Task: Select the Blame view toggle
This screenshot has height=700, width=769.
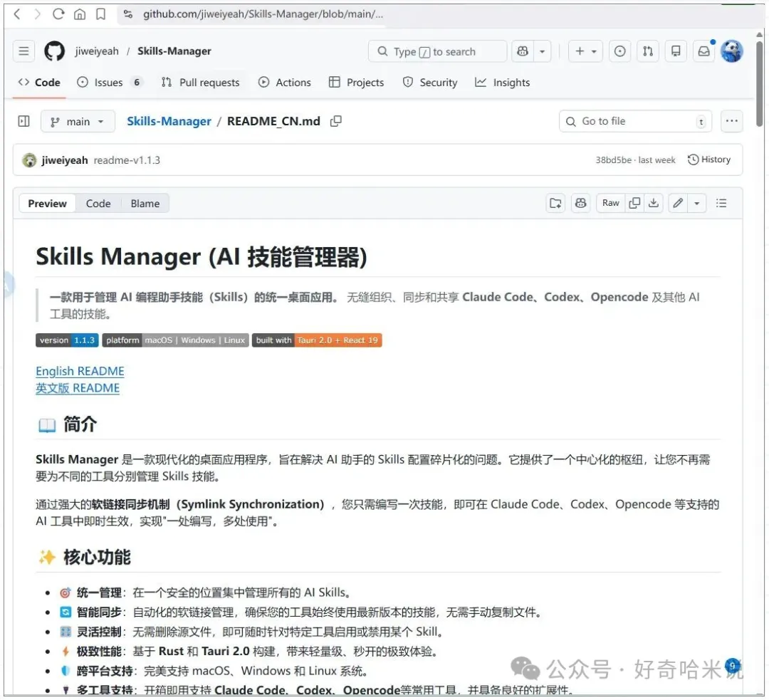Action: click(145, 203)
